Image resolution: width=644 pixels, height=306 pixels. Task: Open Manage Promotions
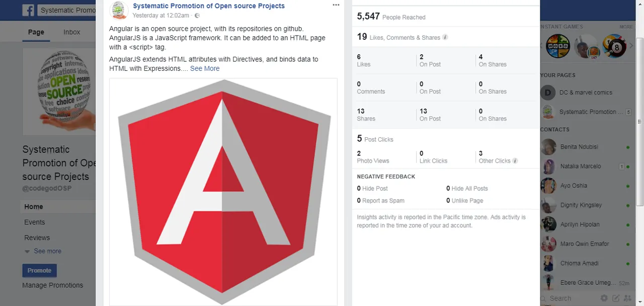53,285
